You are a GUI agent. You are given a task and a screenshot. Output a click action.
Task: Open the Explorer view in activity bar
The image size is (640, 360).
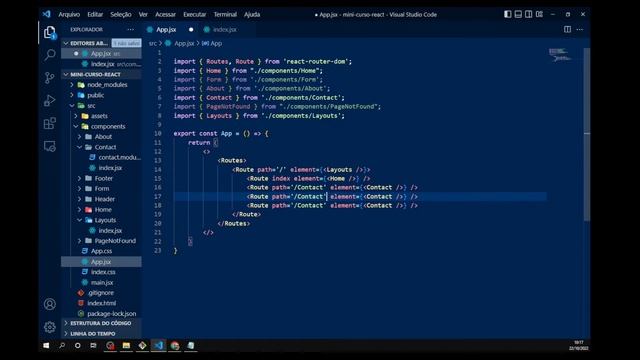(50, 32)
